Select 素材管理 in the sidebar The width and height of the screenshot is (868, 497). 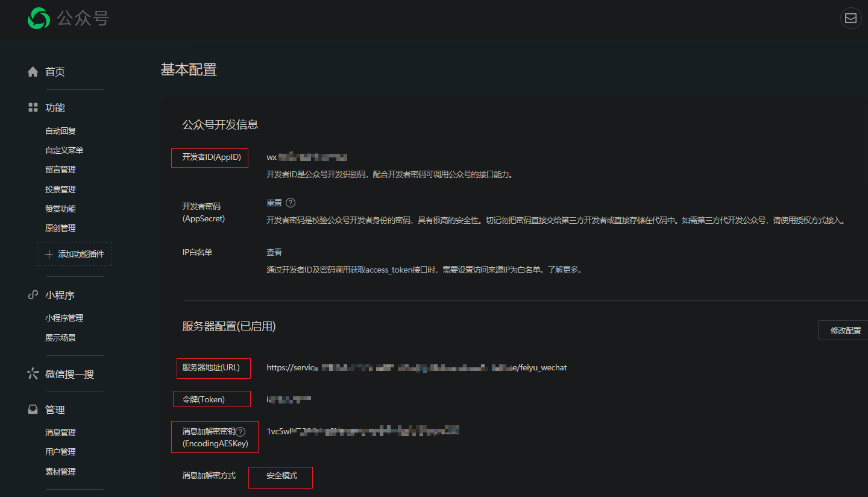[x=60, y=471]
